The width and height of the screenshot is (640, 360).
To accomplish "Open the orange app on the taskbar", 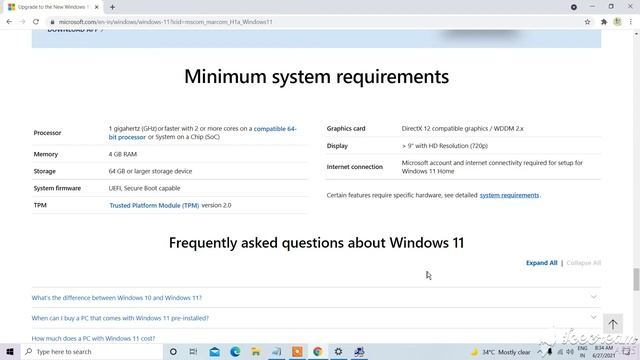I will tap(297, 351).
